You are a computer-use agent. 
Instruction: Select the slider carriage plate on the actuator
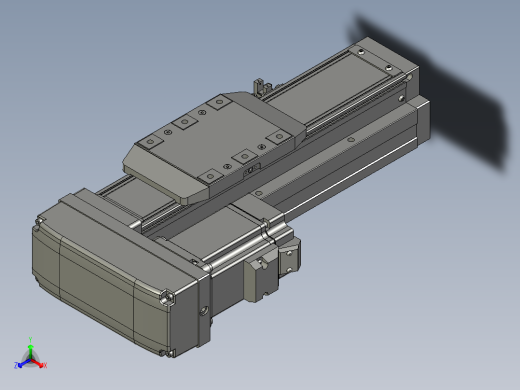pyautogui.click(x=213, y=148)
